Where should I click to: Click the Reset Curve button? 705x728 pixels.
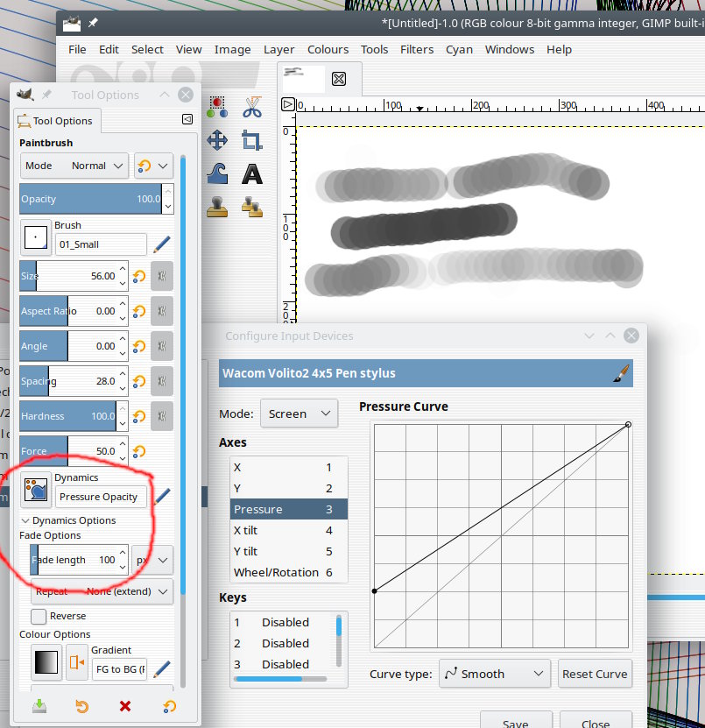click(595, 674)
